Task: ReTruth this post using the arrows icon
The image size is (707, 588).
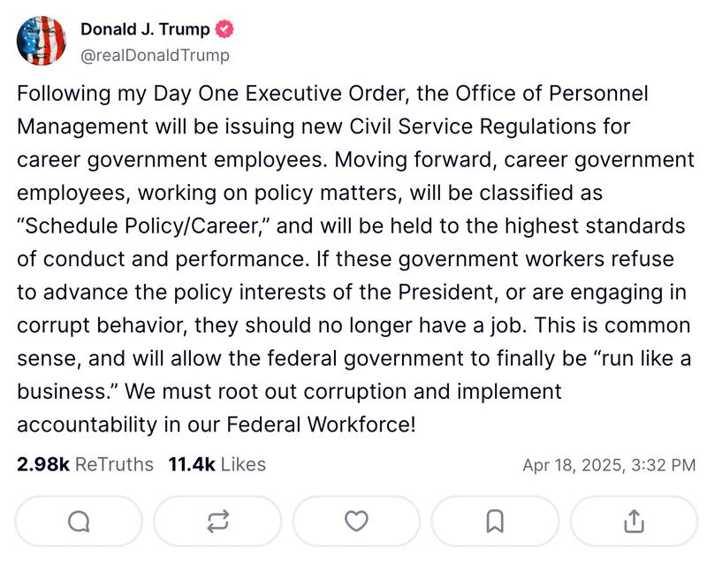Action: click(x=217, y=522)
